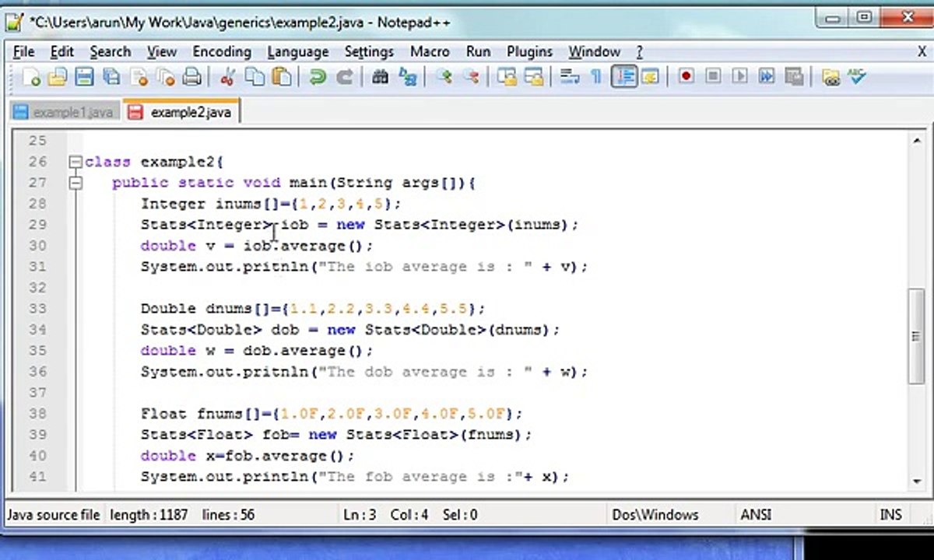Click "Float fnums[]" declaration on line 38
Image resolution: width=934 pixels, height=560 pixels.
coord(202,414)
